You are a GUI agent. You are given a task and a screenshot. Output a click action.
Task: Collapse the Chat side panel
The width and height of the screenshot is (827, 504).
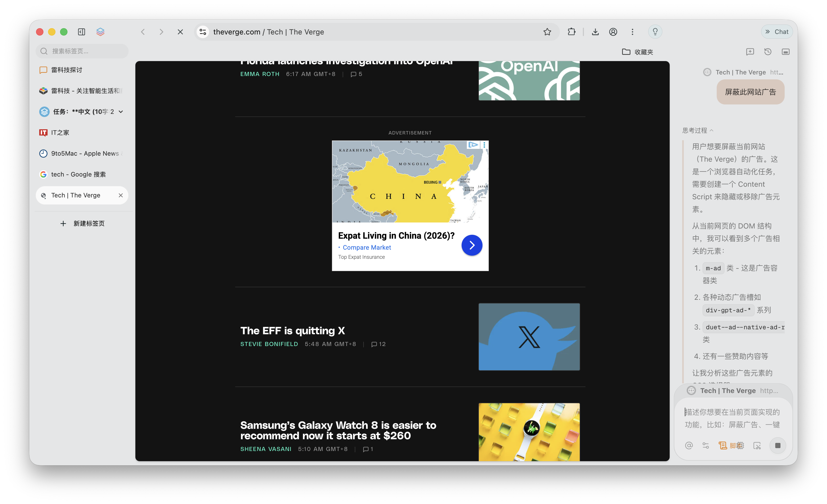point(777,32)
